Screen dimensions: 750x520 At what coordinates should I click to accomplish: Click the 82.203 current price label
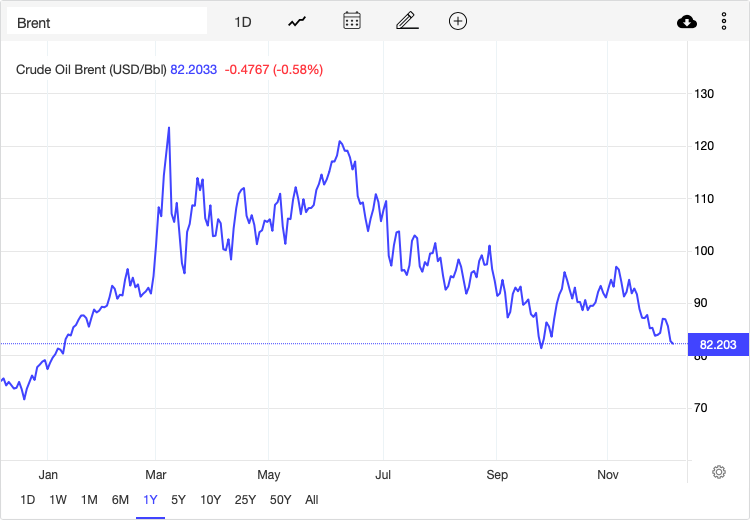pos(717,345)
